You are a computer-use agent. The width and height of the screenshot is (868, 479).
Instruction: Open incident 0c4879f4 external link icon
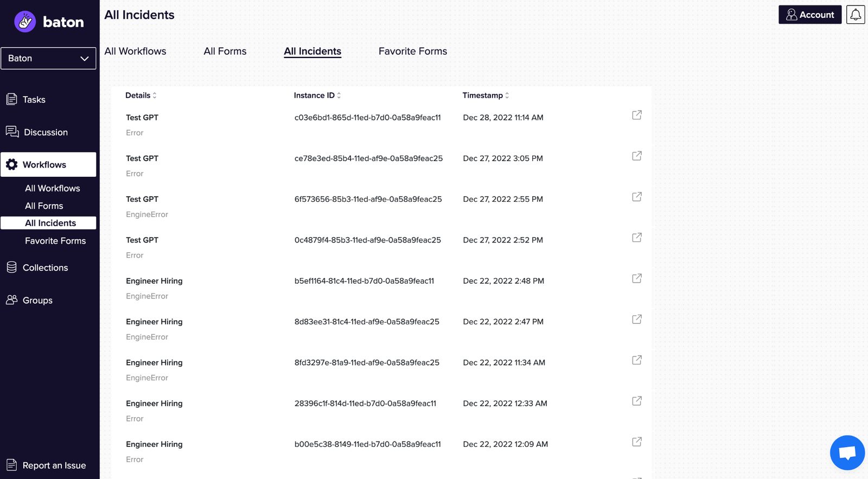click(637, 238)
